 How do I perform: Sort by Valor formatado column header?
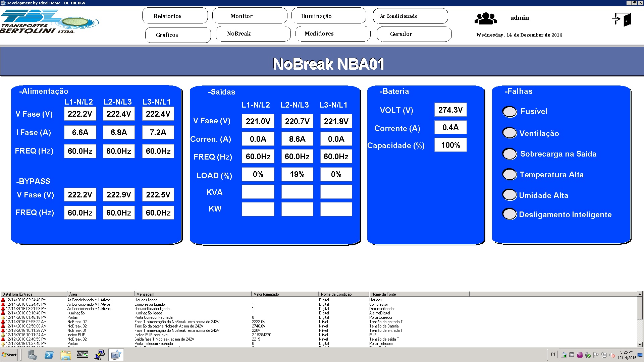[x=285, y=294]
